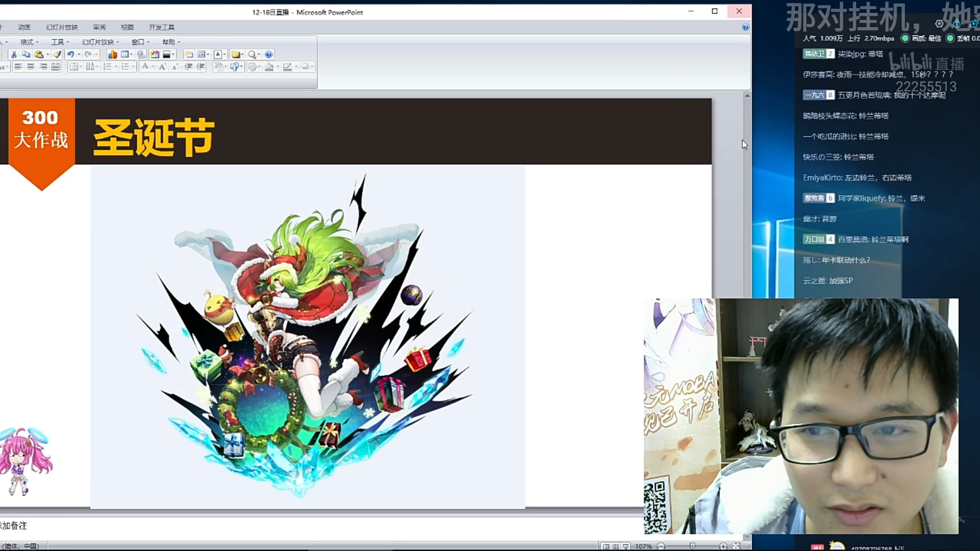980x551 pixels.
Task: Click the blue help question mark icon
Action: point(268,55)
